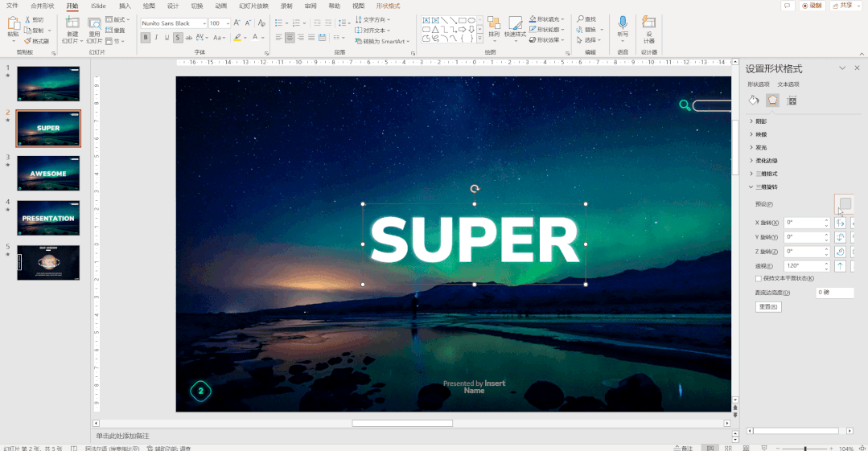Switch to the 动画 Animations tab
868x451 pixels.
pyautogui.click(x=221, y=6)
